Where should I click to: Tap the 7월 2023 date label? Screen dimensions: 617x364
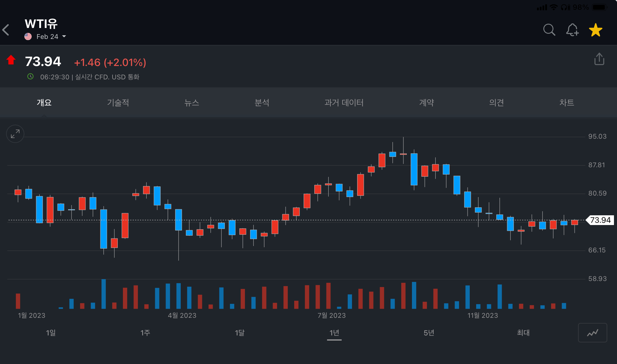tap(332, 315)
